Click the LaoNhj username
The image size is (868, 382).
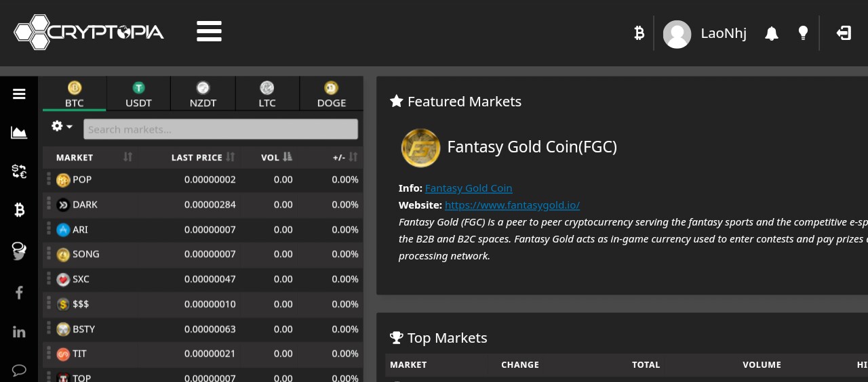(724, 33)
